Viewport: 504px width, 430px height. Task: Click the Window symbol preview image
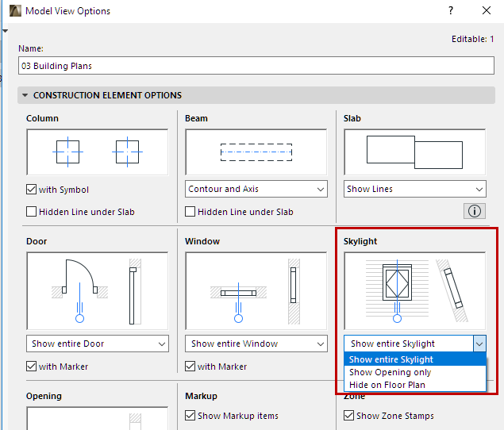pos(256,290)
